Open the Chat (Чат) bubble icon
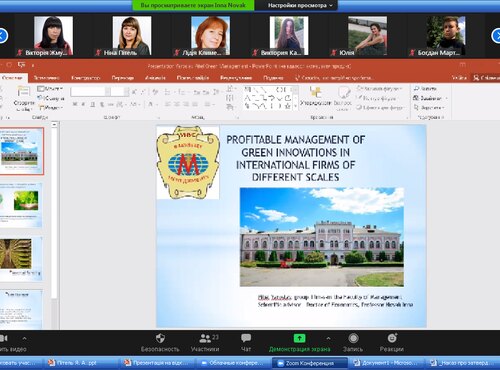500x370 pixels. pyautogui.click(x=246, y=338)
